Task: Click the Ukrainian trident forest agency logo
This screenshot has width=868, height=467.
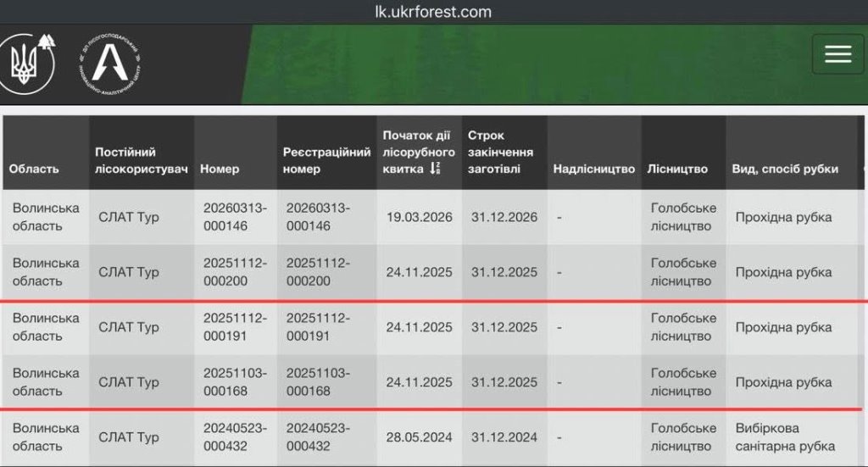Action: pyautogui.click(x=25, y=64)
